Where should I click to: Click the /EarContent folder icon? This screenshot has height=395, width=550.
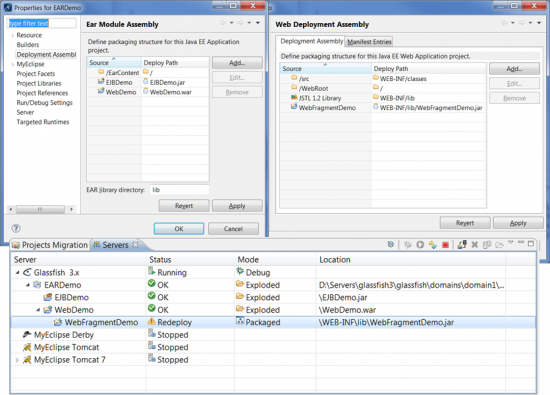tap(101, 72)
